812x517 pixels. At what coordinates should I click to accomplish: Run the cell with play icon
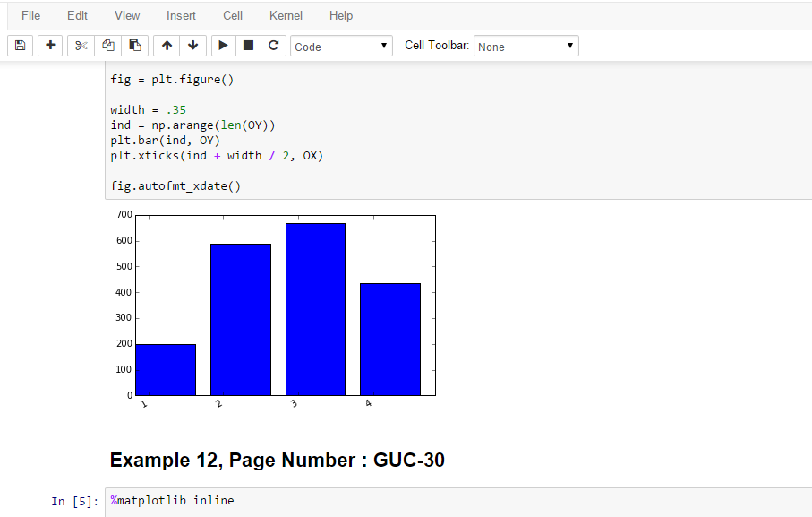(x=224, y=46)
